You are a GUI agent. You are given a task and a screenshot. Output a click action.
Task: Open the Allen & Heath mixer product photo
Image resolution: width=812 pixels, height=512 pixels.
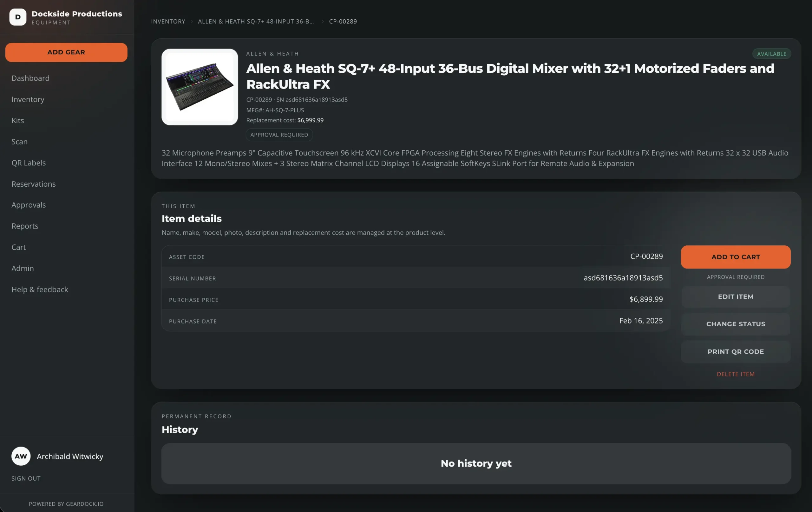200,87
